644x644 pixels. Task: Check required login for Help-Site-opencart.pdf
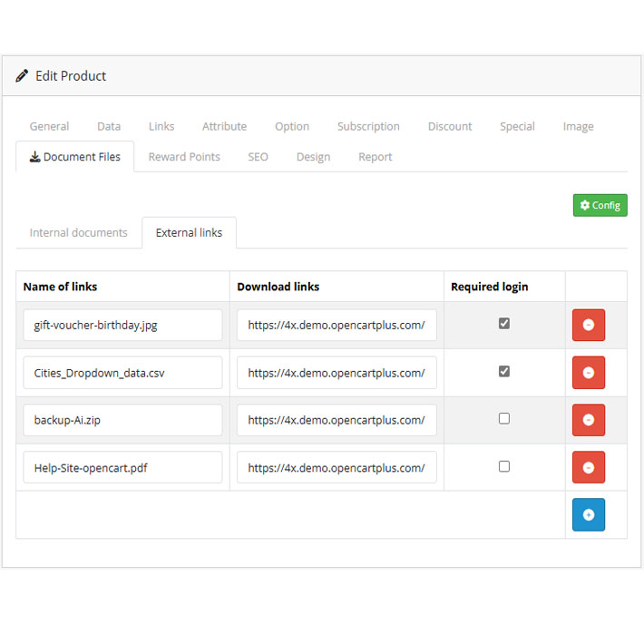pos(504,466)
